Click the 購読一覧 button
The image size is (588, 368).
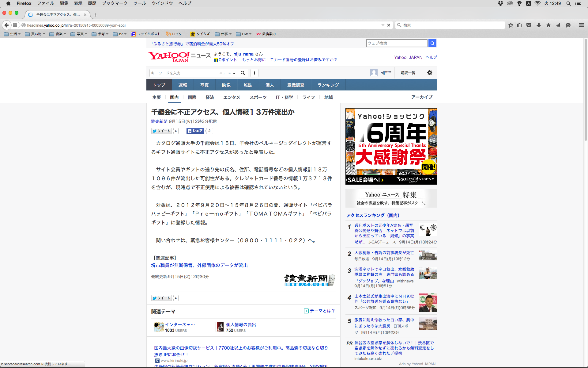(x=408, y=73)
